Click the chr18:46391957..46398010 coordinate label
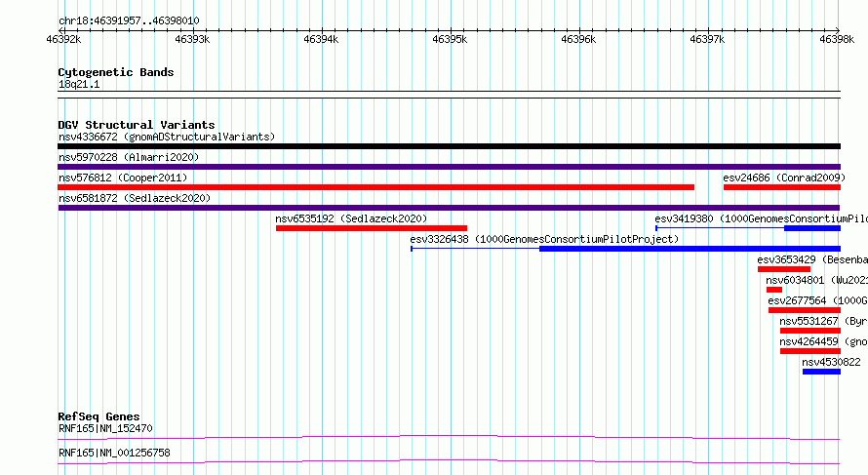The width and height of the screenshot is (868, 475). pos(129,20)
